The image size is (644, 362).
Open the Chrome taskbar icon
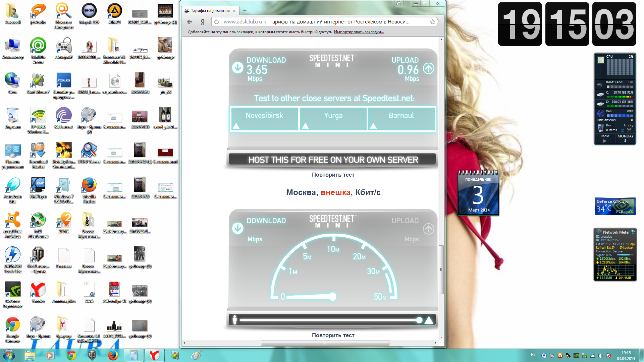(71, 355)
